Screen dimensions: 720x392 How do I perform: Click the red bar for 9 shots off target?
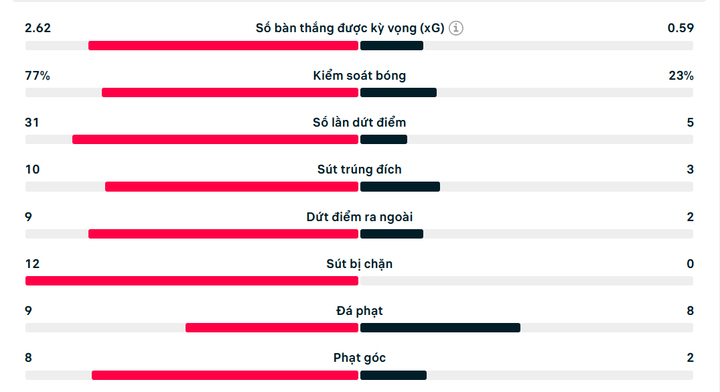[x=223, y=234]
